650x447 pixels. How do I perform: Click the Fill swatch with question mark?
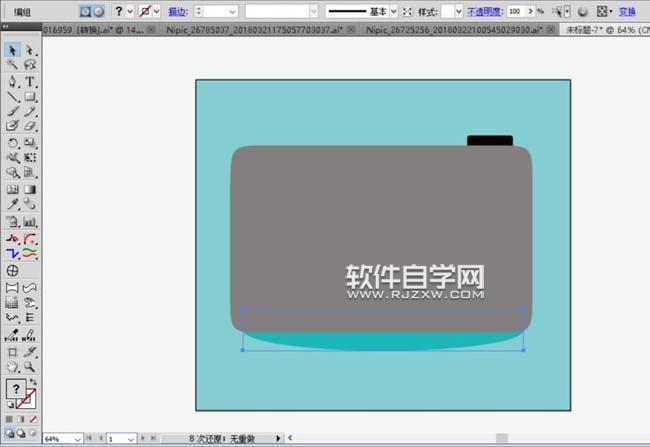point(15,389)
